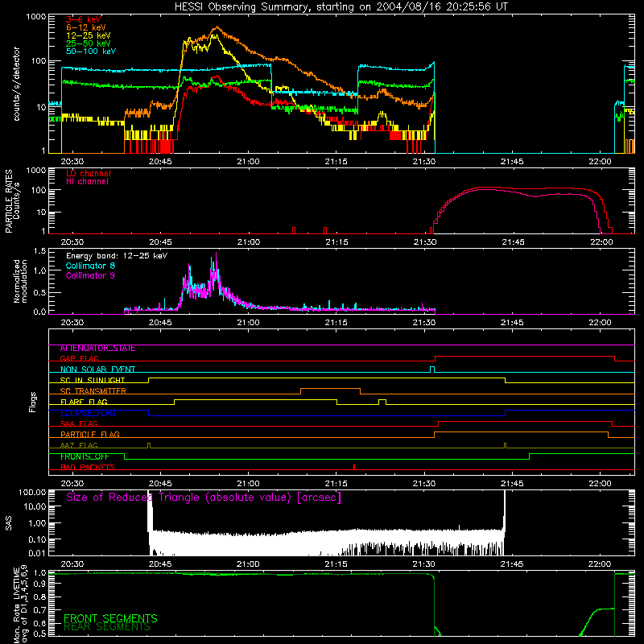
Task: Click "Size of Reduced Triangle (absolute value) [arcsec]" text
Action: pos(204,497)
